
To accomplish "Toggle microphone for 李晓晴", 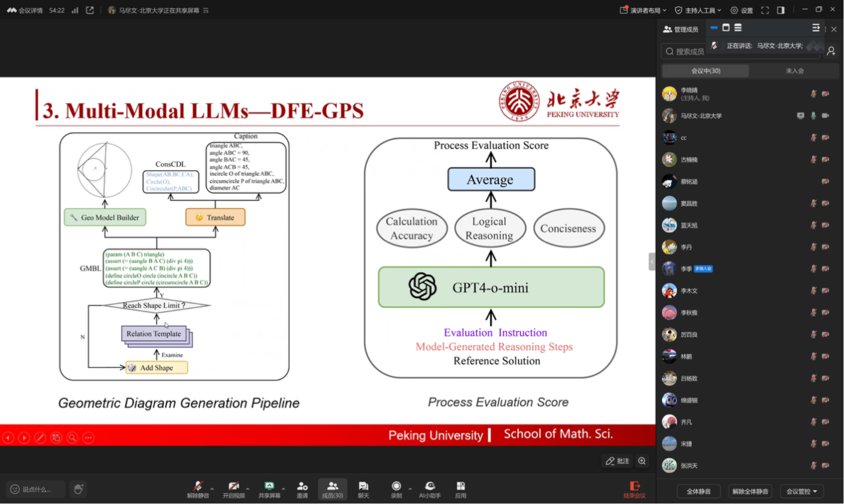I will 813,94.
